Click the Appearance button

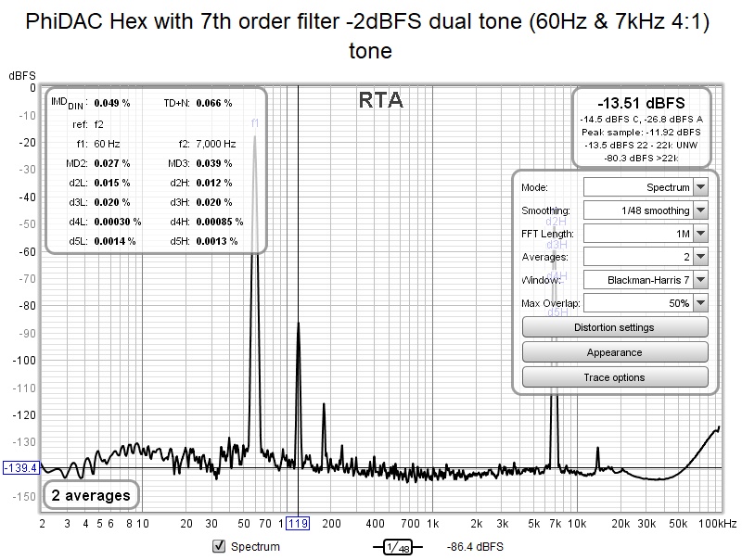point(615,352)
